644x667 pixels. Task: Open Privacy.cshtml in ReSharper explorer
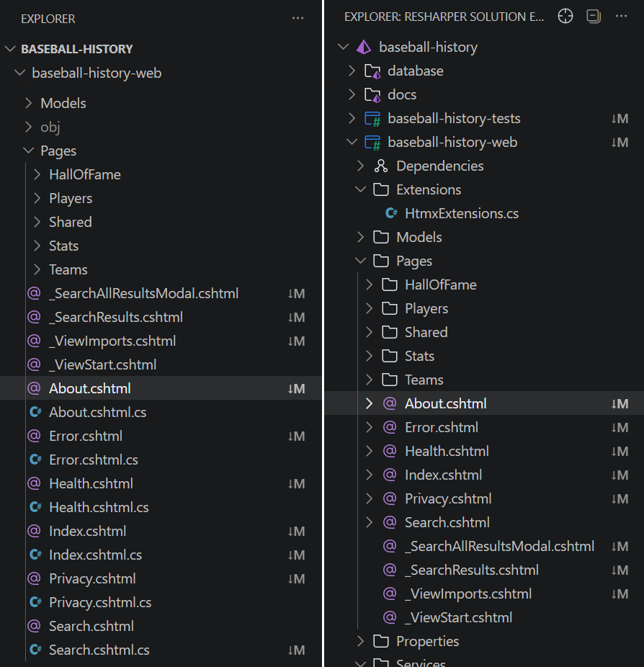[447, 499]
